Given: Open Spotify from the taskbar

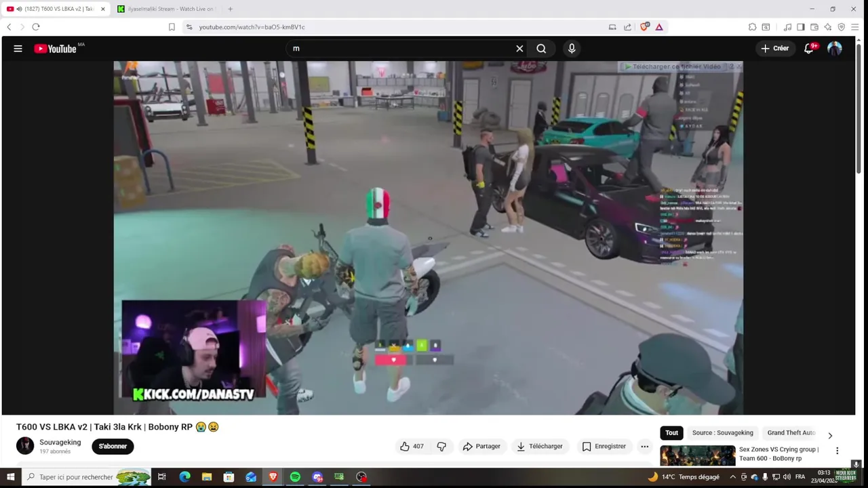Looking at the screenshot, I should coord(295,477).
